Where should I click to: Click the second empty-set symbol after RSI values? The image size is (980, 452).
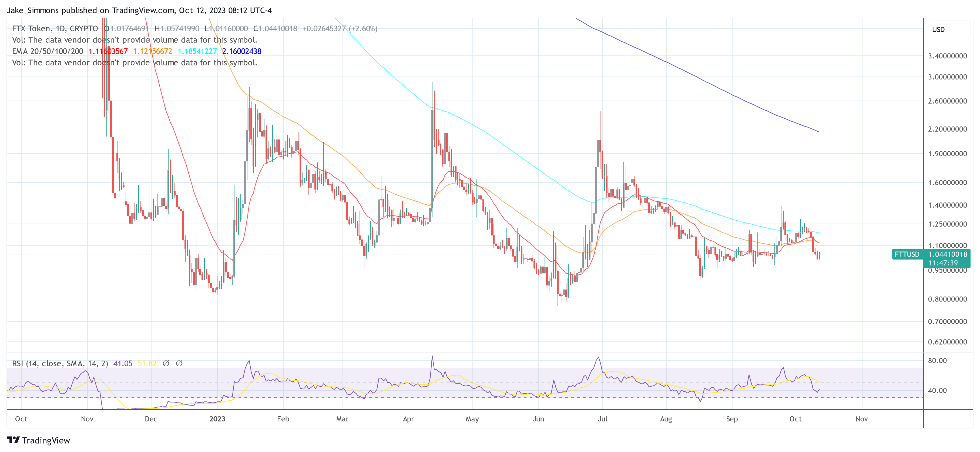(179, 363)
